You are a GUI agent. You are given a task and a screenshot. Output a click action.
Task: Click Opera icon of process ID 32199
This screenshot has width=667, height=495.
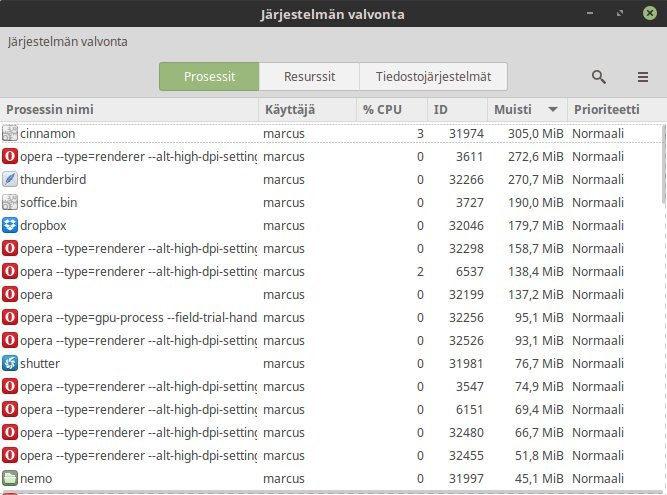click(x=10, y=294)
